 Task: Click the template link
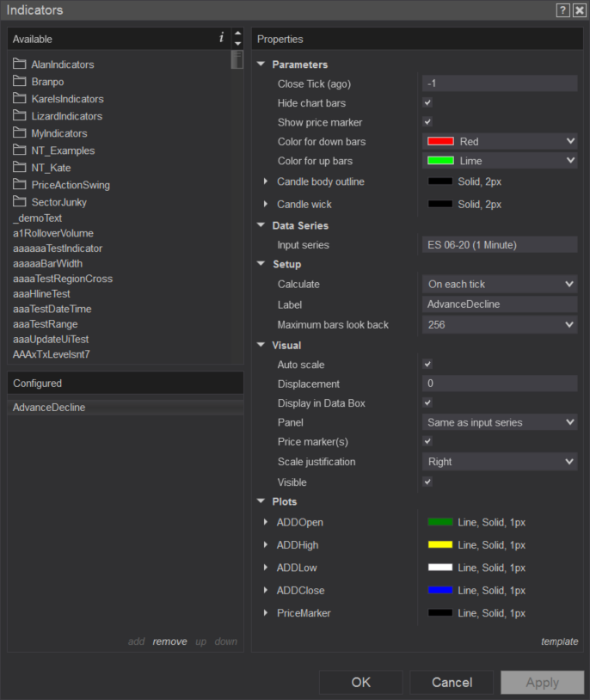click(x=559, y=642)
